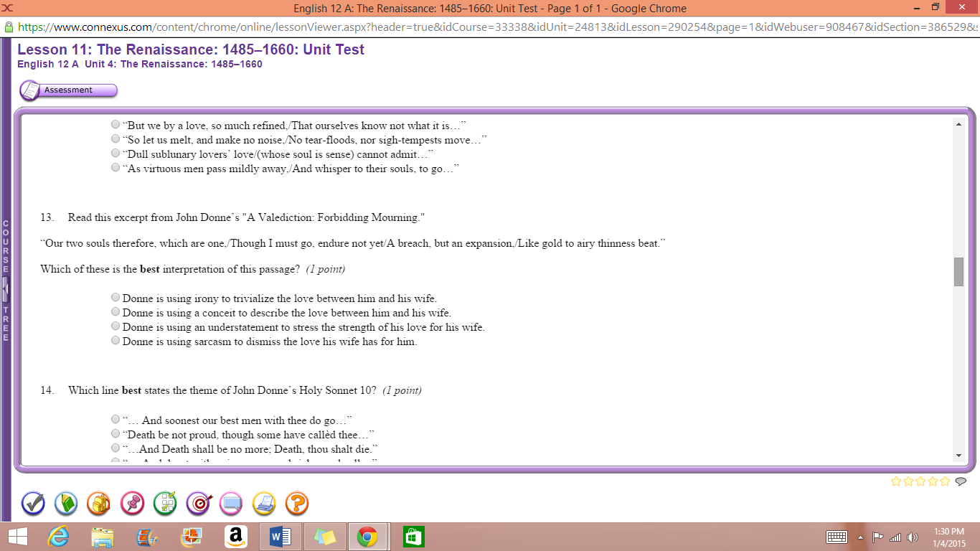Image resolution: width=980 pixels, height=551 pixels.
Task: Click the printer icon to print the test
Action: coord(263,504)
